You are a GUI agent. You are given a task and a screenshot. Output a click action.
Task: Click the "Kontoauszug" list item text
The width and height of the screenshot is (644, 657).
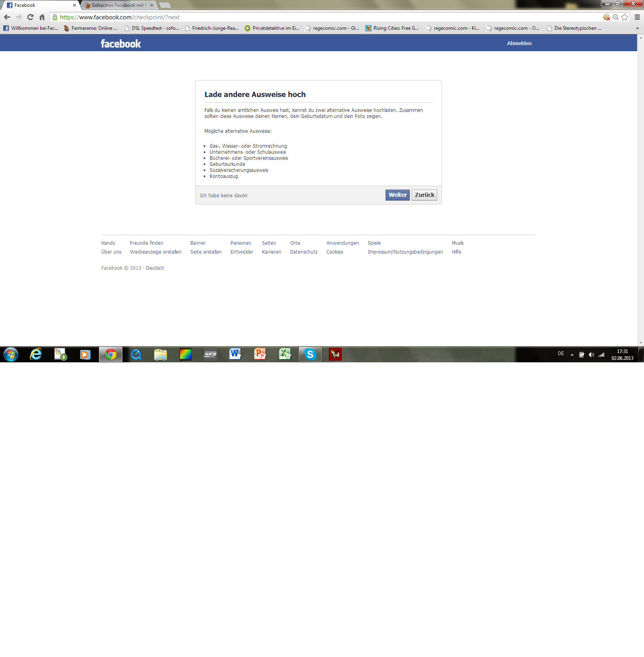(224, 176)
